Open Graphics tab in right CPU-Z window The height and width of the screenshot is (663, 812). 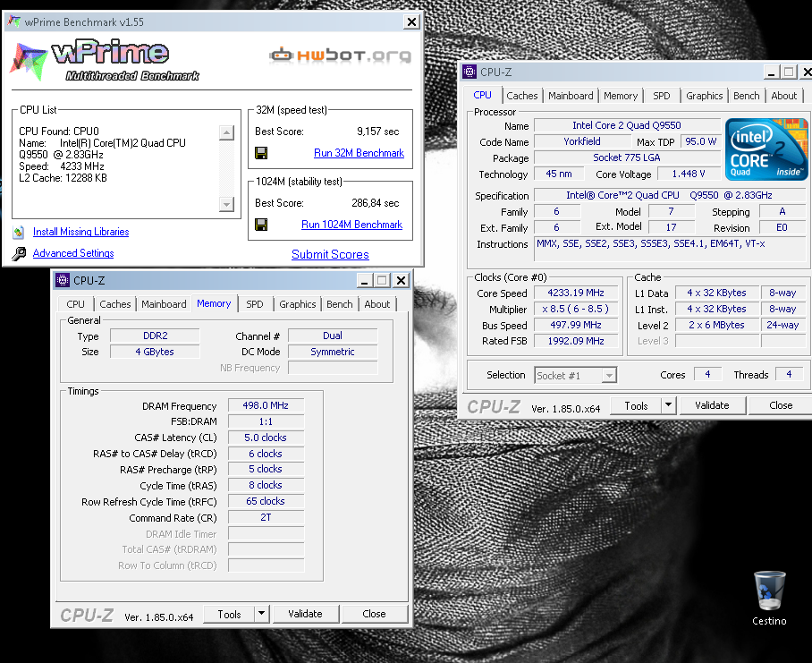click(705, 96)
